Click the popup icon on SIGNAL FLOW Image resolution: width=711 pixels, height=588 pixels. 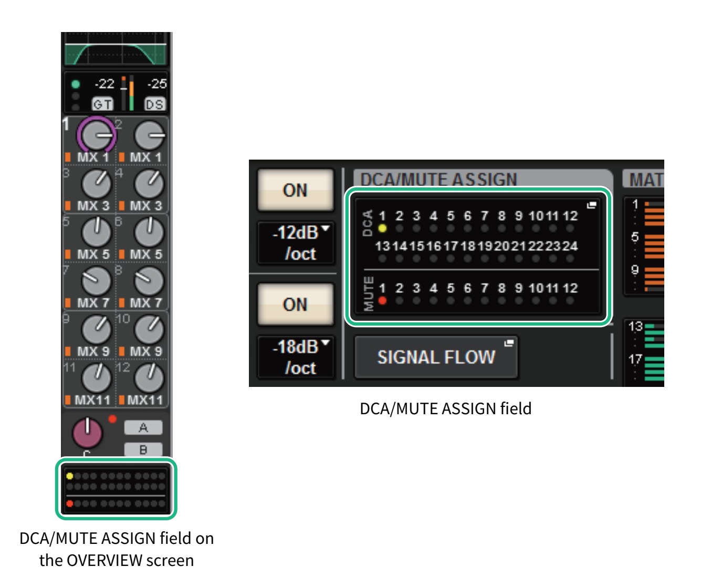508,343
